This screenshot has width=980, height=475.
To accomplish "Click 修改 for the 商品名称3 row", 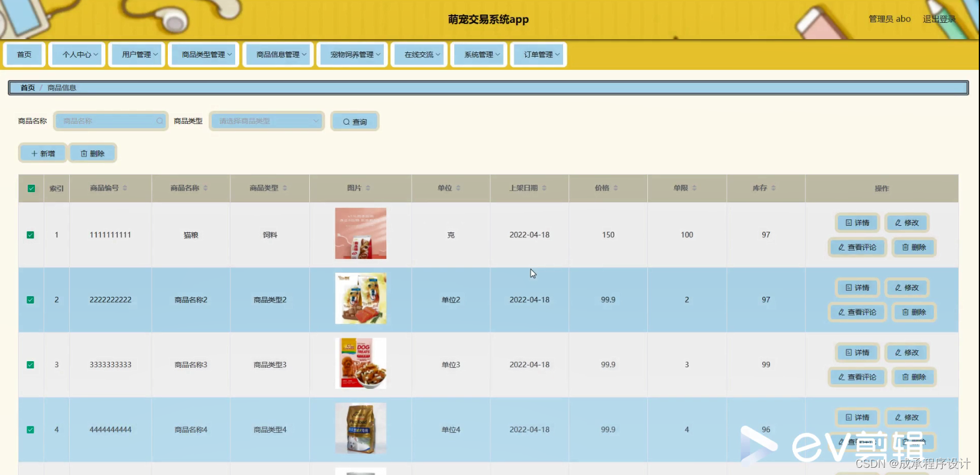I will 907,353.
